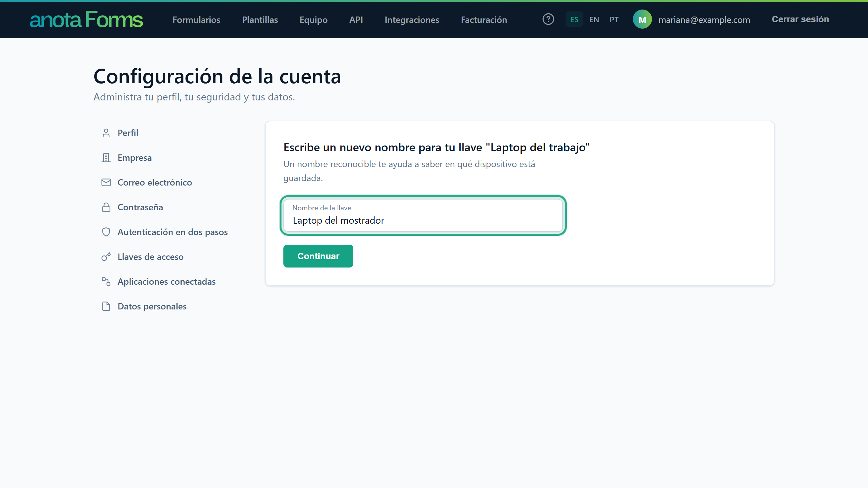Switch language to ES
Screen dimensions: 868x488
point(574,20)
